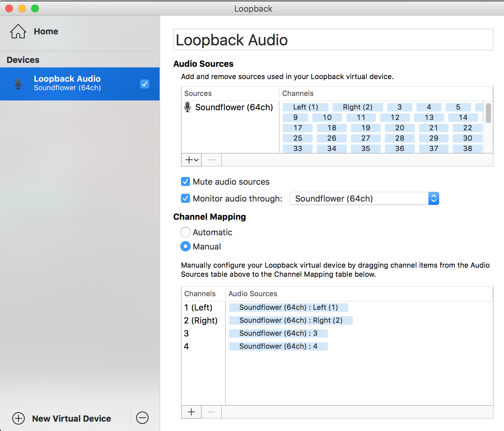Click the plus icon for New Virtual Device

[x=18, y=418]
